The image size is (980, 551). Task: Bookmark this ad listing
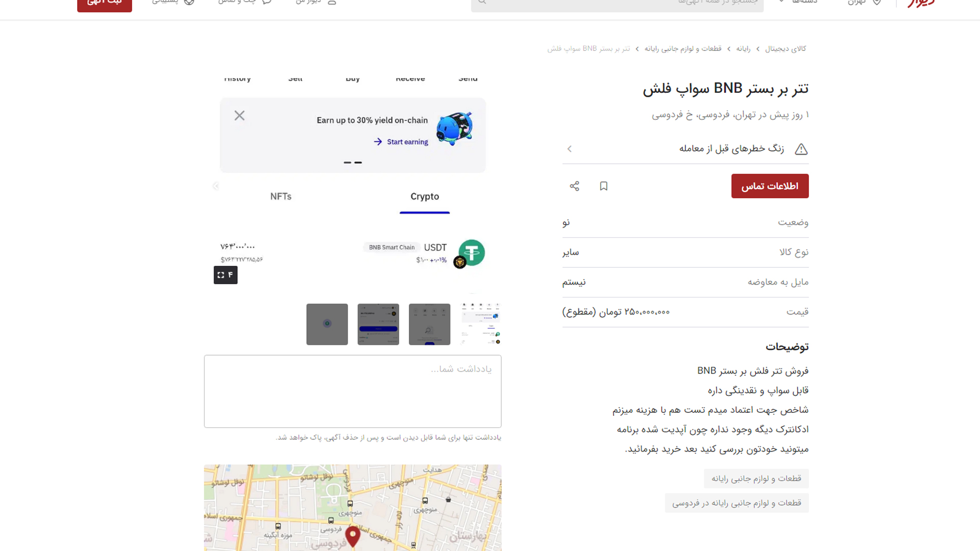pos(603,186)
